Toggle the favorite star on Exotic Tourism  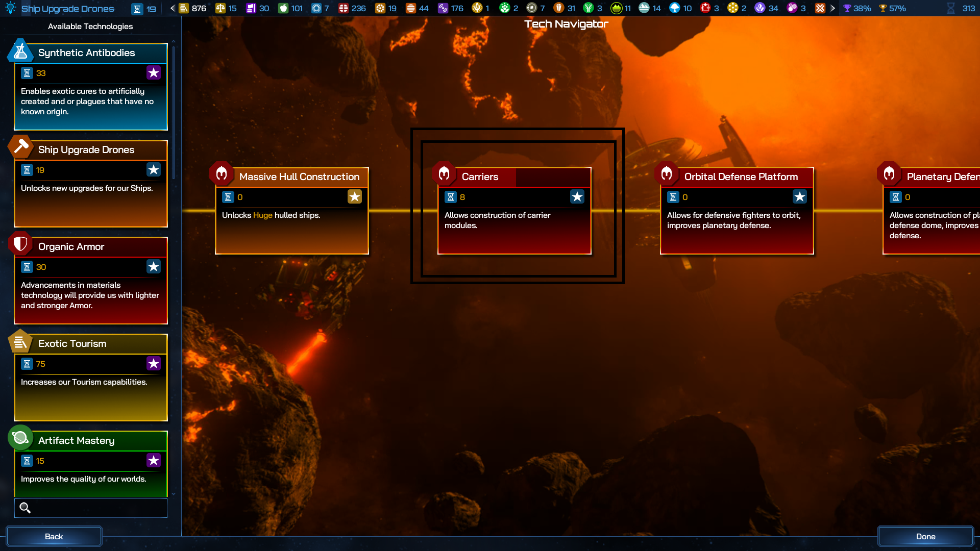click(x=153, y=364)
